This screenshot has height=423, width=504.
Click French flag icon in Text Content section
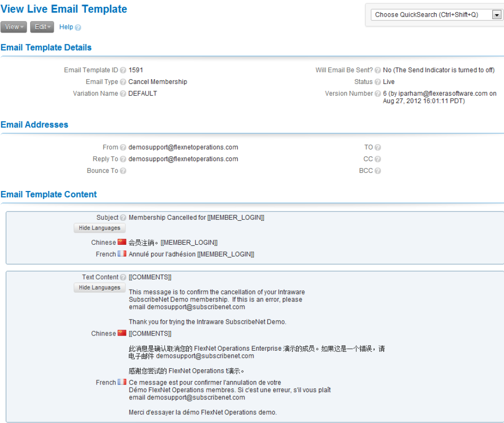tap(122, 382)
